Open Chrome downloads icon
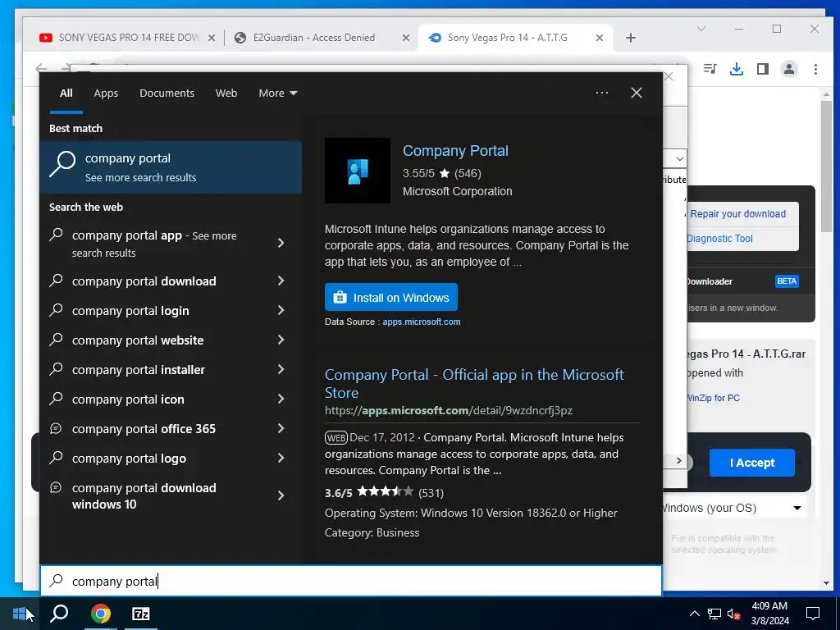Viewport: 840px width, 630px height. click(x=737, y=69)
